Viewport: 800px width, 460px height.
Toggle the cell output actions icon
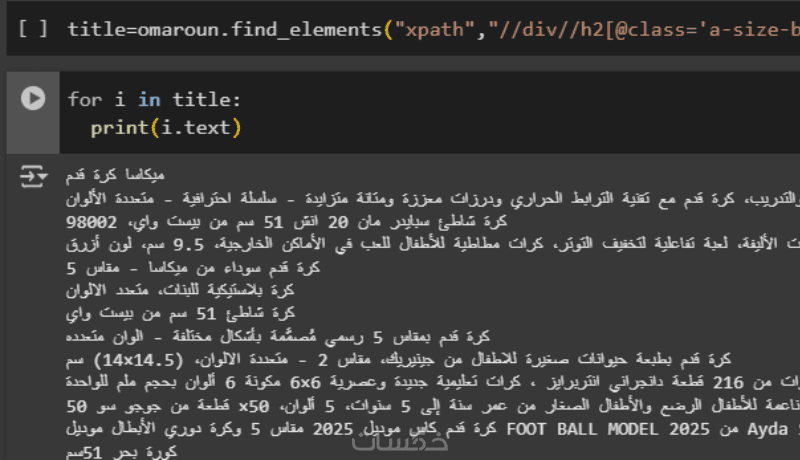[x=33, y=176]
